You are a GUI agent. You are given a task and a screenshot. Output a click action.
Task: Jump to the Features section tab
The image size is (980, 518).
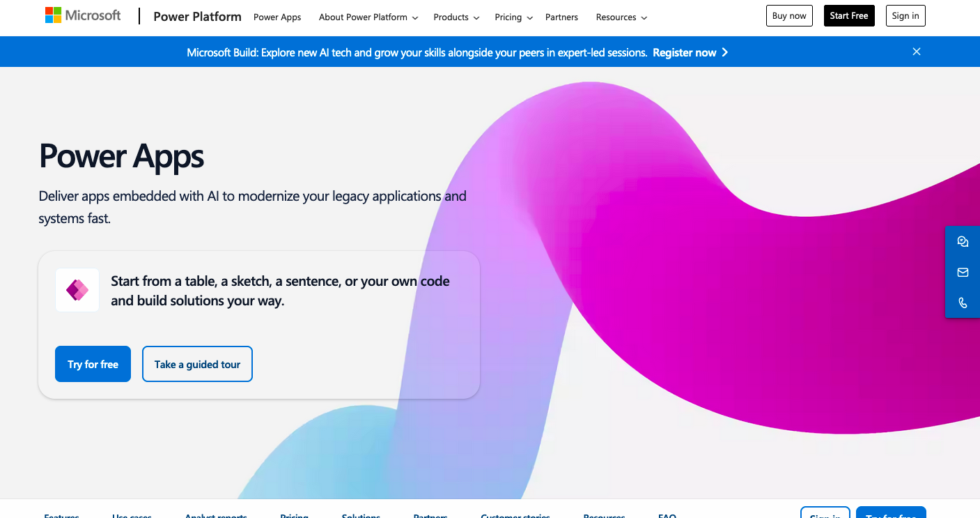click(x=61, y=515)
